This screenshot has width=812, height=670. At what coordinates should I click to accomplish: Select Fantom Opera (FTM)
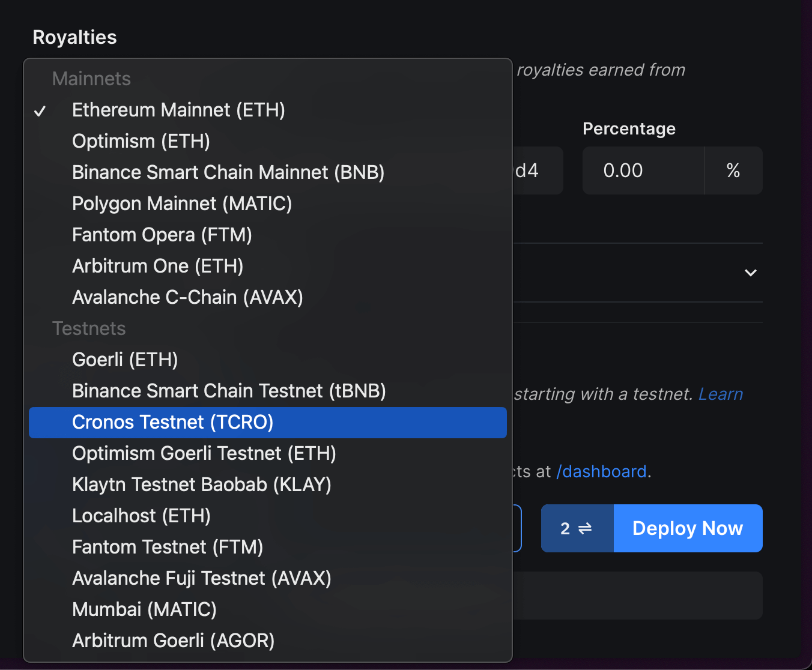pos(162,235)
